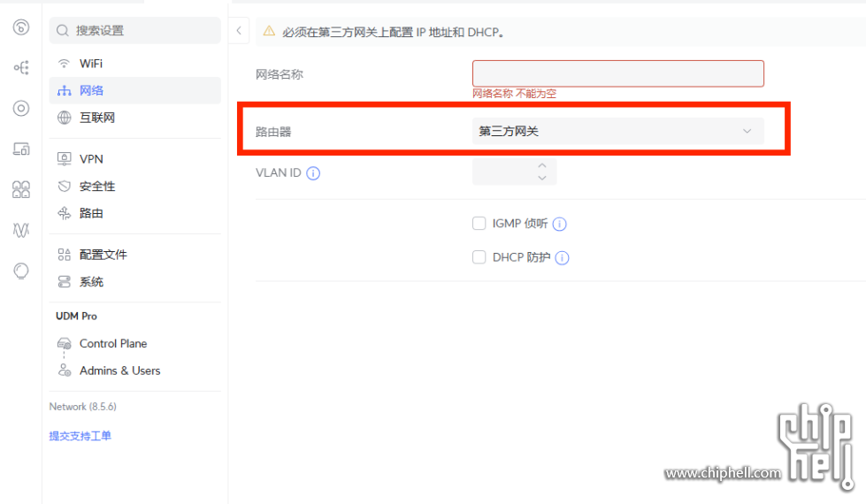Click the 路由 routing icon
Viewport: 866px width, 504px height.
[x=64, y=213]
